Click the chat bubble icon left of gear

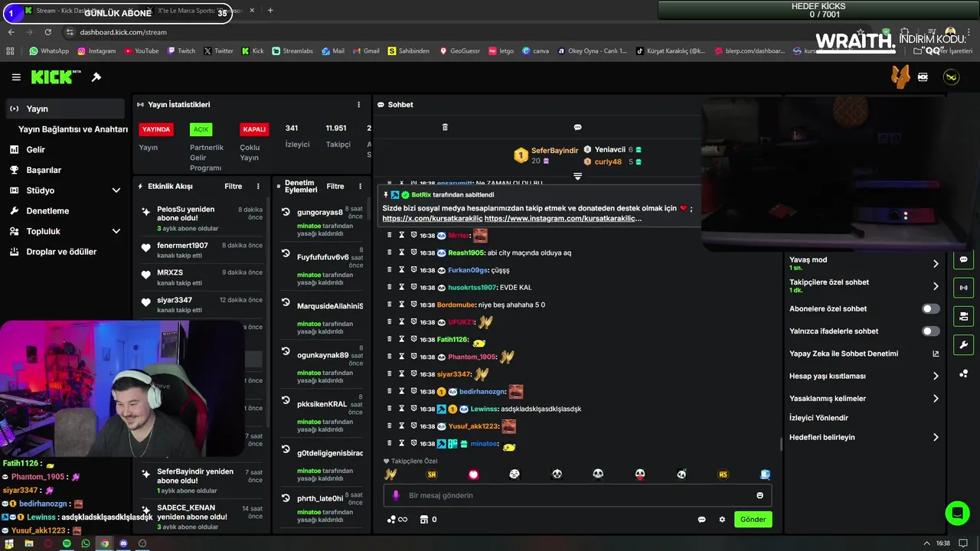[701, 520]
